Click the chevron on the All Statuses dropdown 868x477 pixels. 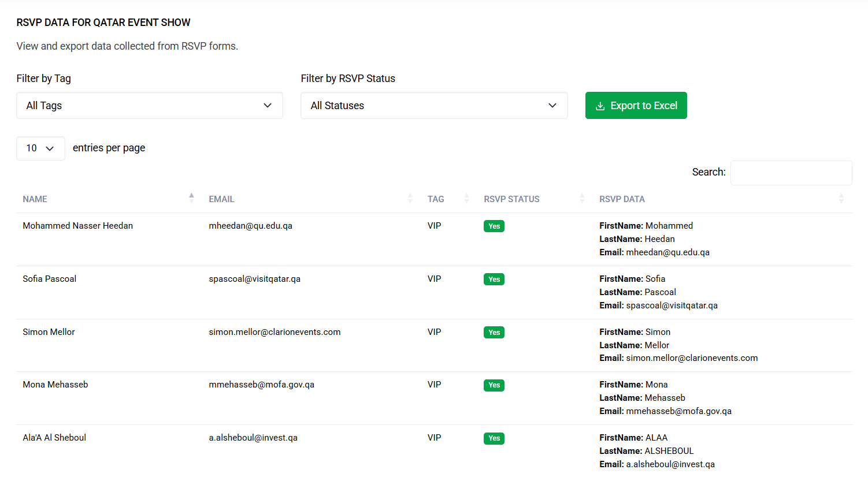552,105
